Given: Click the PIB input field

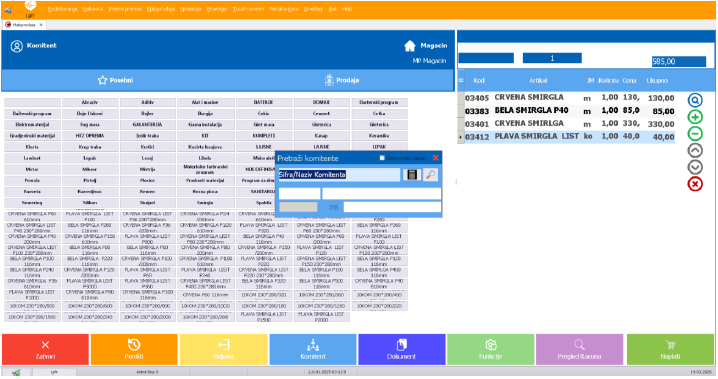Looking at the screenshot, I should 392,207.
